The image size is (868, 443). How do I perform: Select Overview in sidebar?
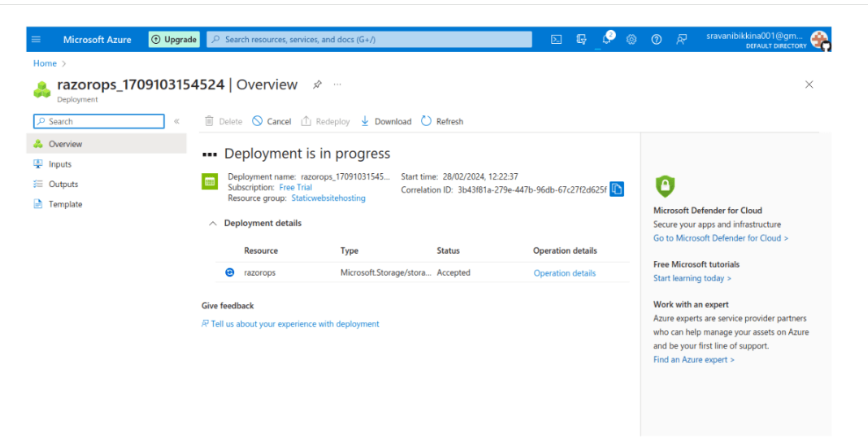[x=106, y=144]
